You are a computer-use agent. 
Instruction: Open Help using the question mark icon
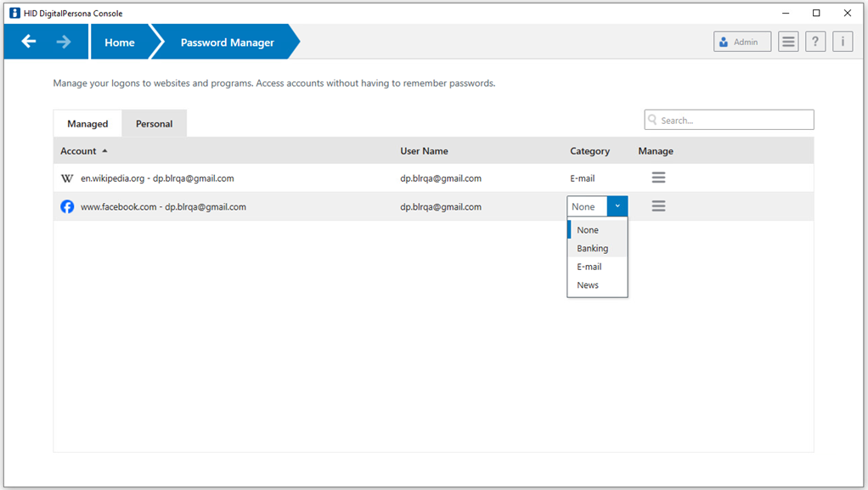tap(814, 41)
